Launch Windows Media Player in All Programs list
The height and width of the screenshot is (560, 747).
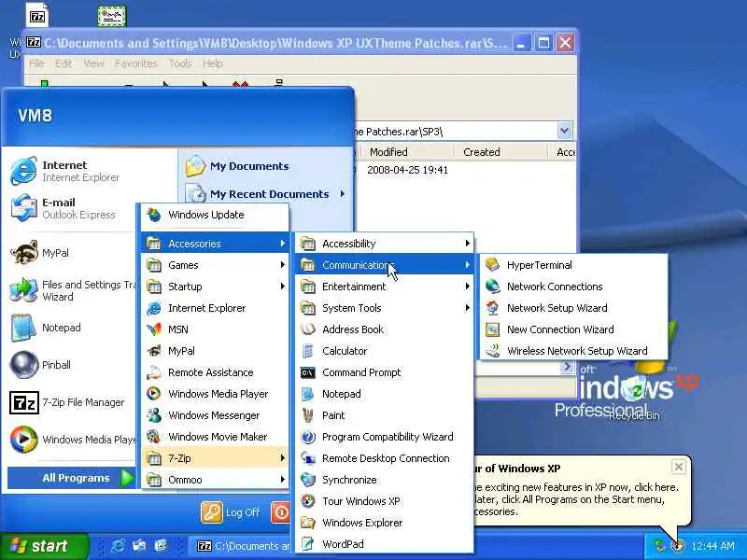coord(216,394)
